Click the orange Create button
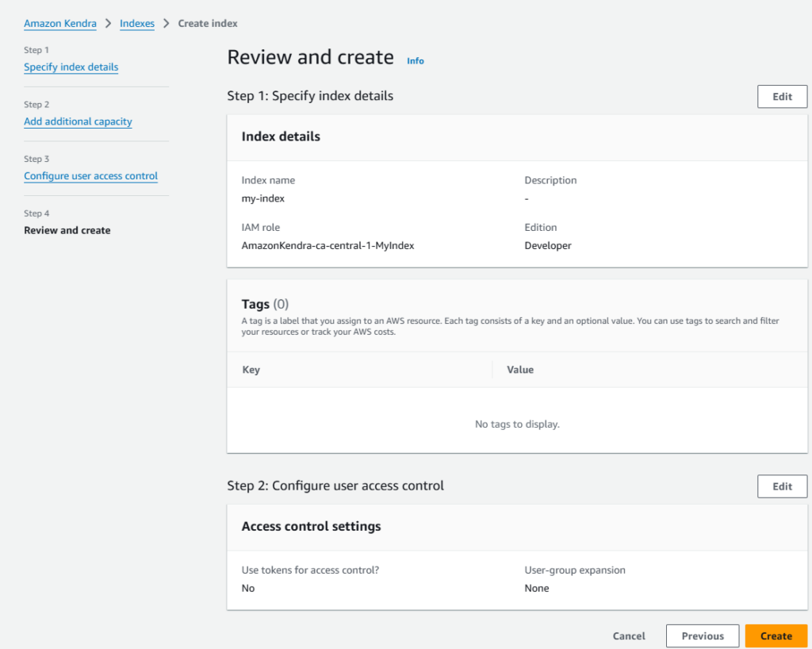 click(x=776, y=636)
